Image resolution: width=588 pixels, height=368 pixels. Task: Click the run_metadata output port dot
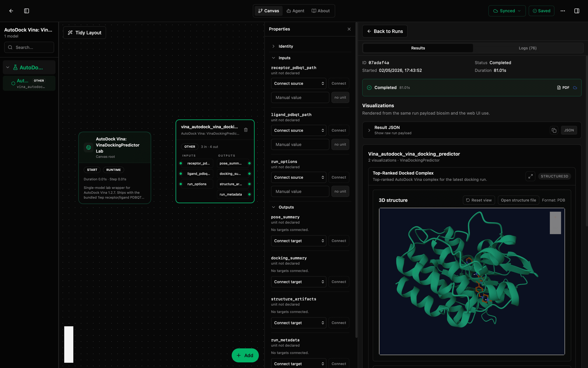click(x=249, y=194)
